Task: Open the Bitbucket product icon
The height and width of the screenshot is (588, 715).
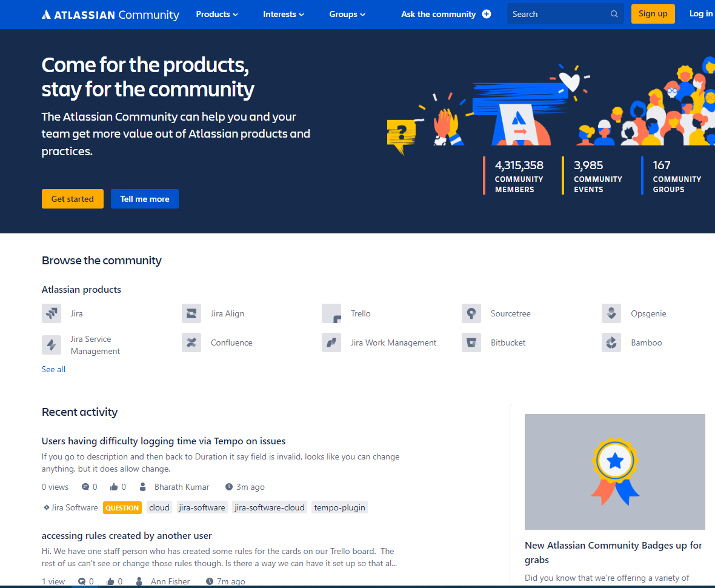Action: pyautogui.click(x=471, y=342)
